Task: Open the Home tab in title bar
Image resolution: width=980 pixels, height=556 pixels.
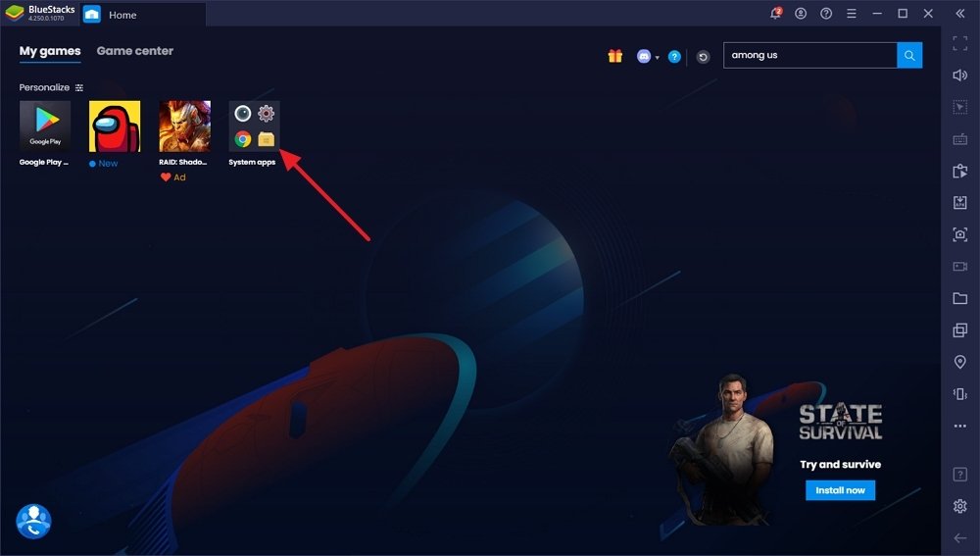Action: (x=142, y=15)
